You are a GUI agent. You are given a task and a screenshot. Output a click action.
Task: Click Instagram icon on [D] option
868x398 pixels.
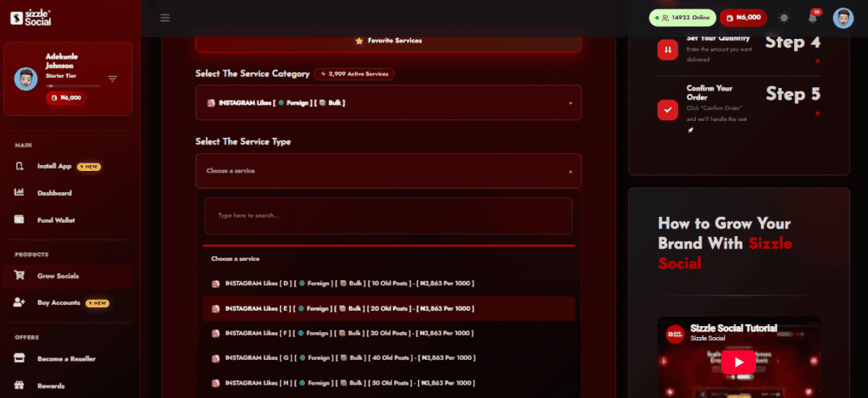[x=216, y=284]
